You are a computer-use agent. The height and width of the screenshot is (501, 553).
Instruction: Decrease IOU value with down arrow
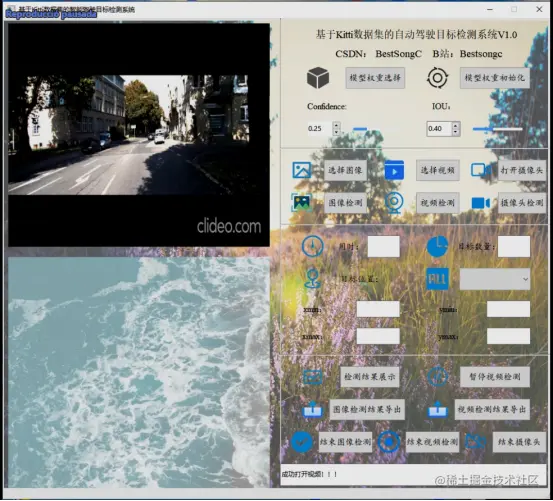pos(456,132)
